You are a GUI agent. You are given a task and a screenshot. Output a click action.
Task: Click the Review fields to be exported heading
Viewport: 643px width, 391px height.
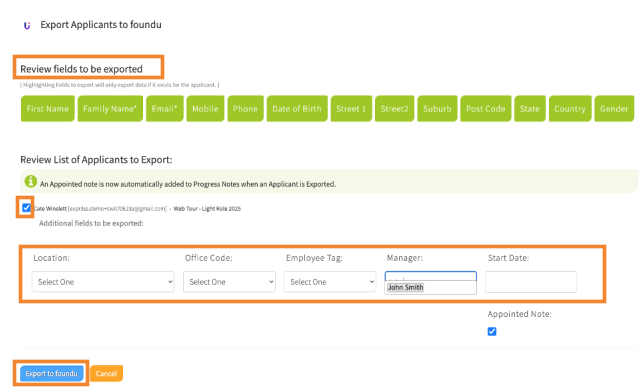point(82,69)
